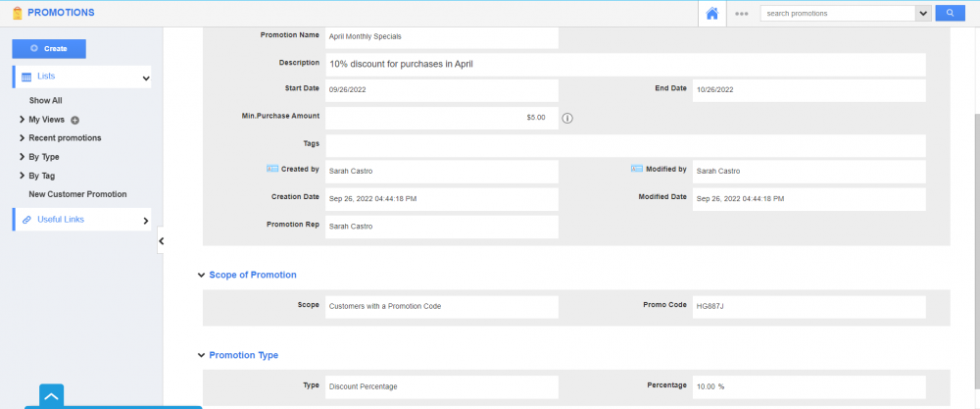
Task: Collapse the Lists section chevron
Action: [146, 78]
